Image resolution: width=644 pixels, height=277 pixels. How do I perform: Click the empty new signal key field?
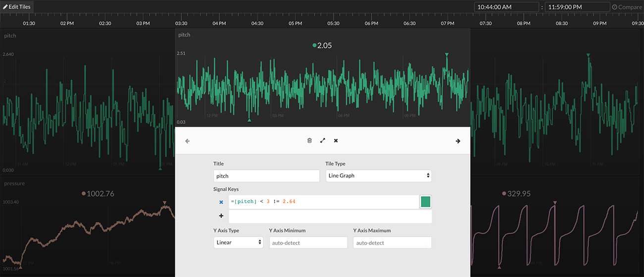tap(330, 217)
